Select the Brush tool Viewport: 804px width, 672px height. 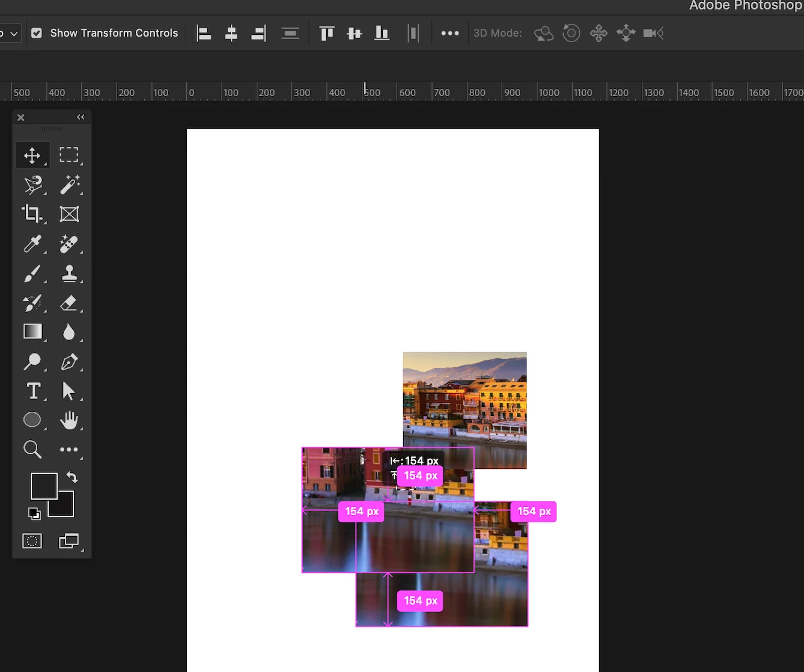32,273
